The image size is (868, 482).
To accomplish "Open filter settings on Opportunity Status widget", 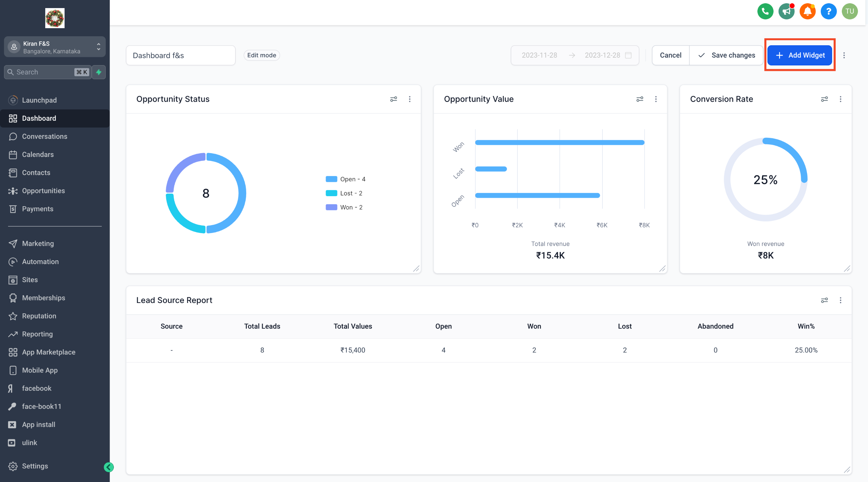I will (393, 99).
